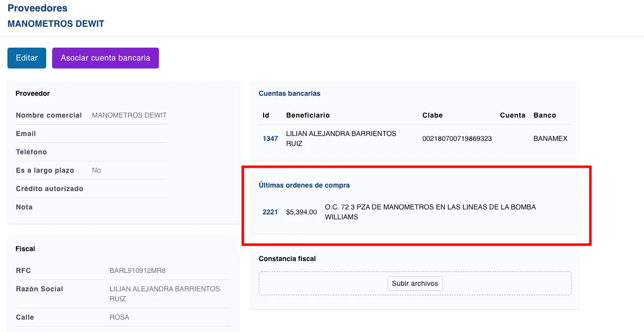644x332 pixels.
Task: Click the Razón Social value text
Action: point(164,294)
